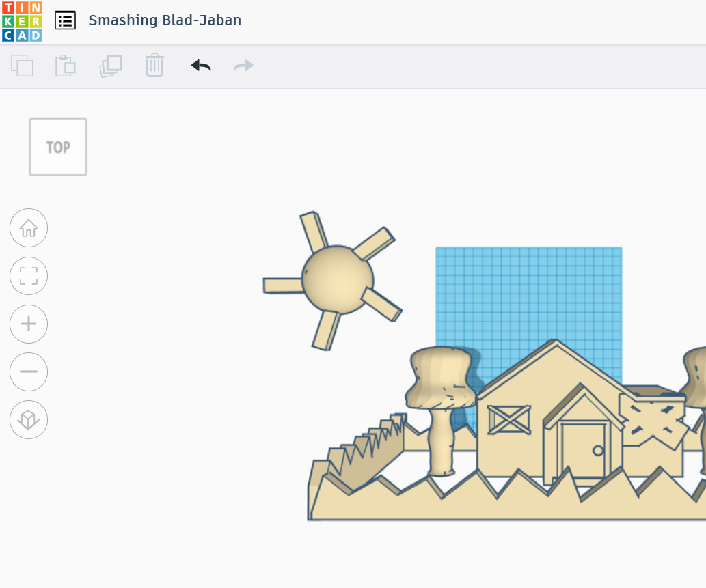Click the Redo arrow icon
This screenshot has width=706, height=588.
tap(243, 66)
